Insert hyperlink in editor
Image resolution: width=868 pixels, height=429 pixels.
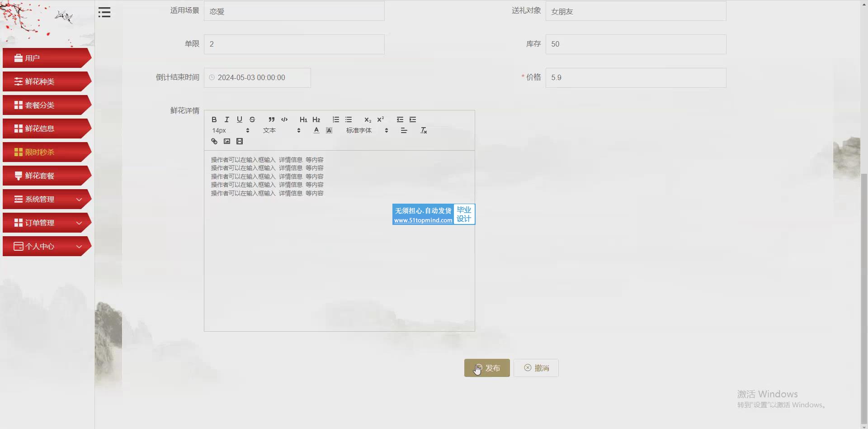[214, 141]
